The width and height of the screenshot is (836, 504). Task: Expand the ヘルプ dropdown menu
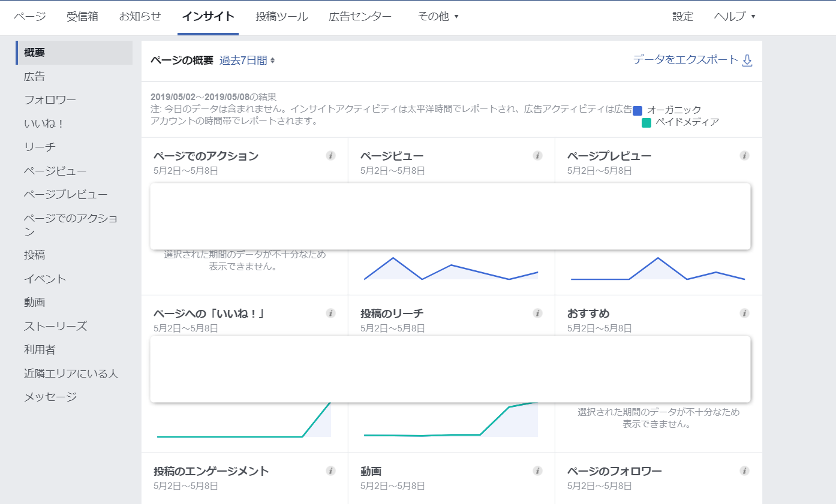(734, 17)
